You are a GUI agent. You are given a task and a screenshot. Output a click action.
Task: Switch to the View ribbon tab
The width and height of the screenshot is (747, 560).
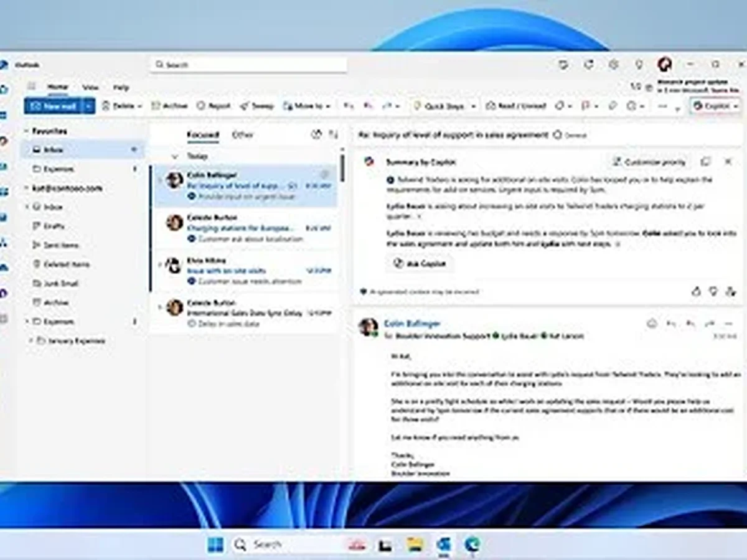[90, 87]
